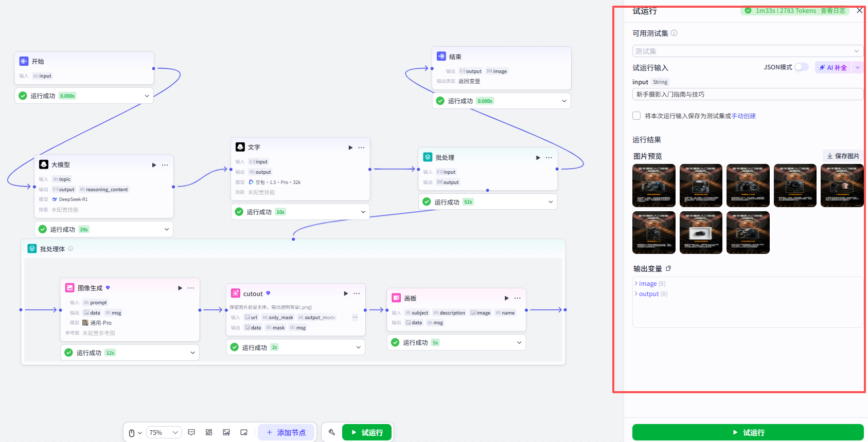868x442 pixels.
Task: Copy output variables with the copy icon
Action: pos(668,268)
